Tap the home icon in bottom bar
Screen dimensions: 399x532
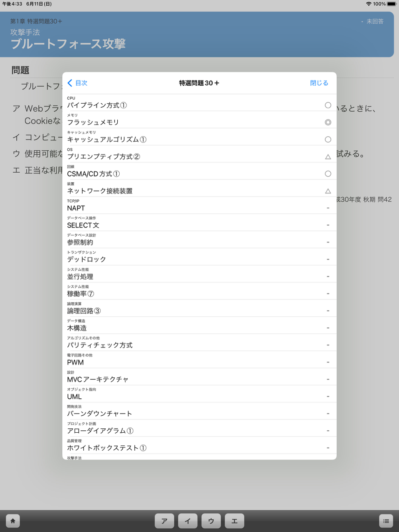pyautogui.click(x=13, y=521)
